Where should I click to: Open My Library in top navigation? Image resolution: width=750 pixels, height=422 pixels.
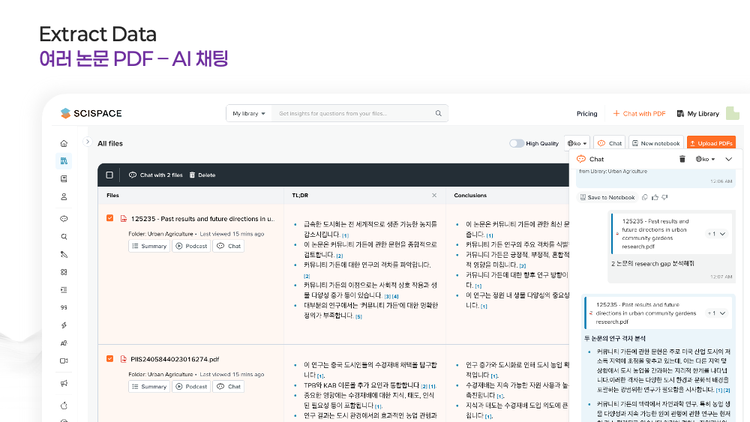coord(698,114)
